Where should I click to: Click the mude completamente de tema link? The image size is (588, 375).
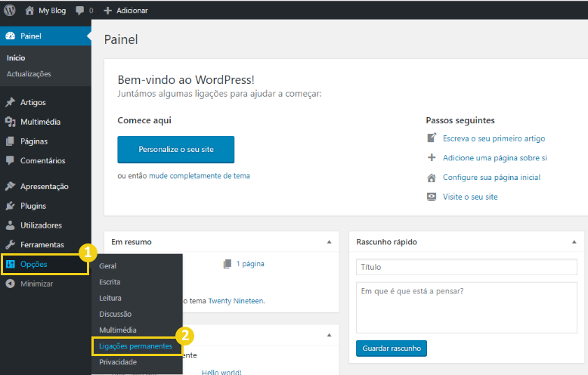point(200,176)
